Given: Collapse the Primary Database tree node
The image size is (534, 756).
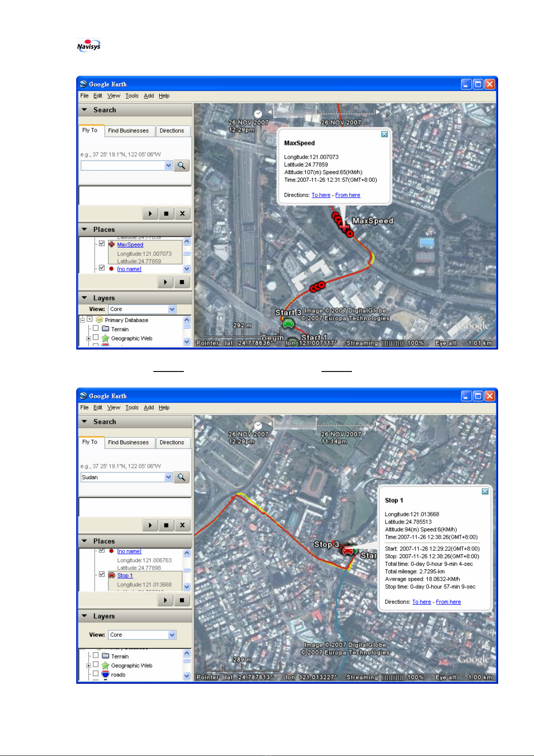Looking at the screenshot, I should 82,320.
